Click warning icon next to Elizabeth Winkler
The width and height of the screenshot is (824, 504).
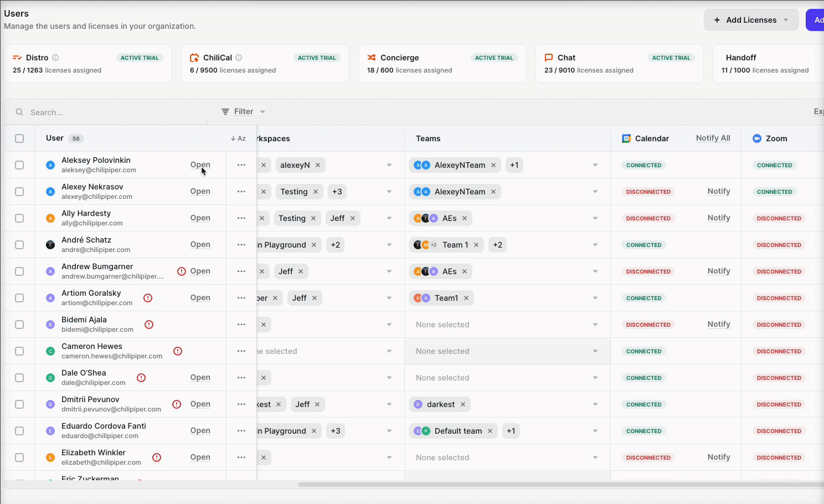[x=157, y=457]
